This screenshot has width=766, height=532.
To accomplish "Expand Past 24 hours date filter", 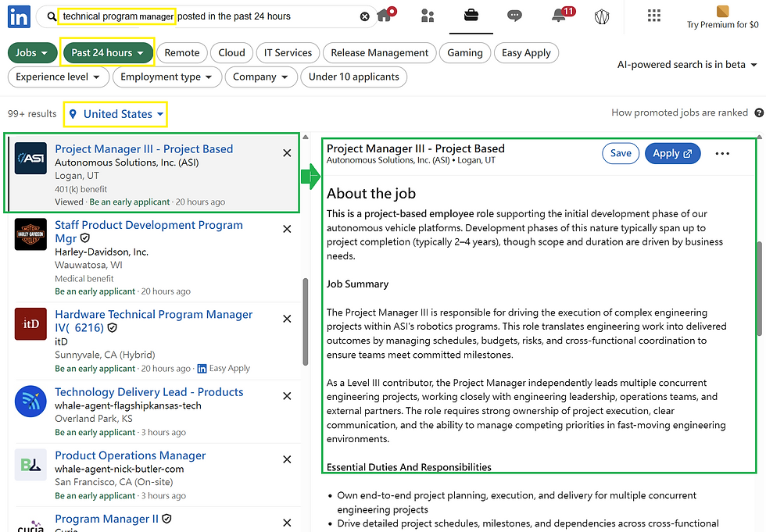I will click(108, 52).
